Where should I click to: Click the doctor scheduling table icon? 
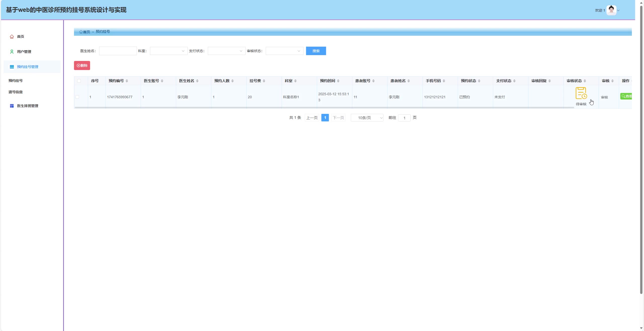[12, 106]
